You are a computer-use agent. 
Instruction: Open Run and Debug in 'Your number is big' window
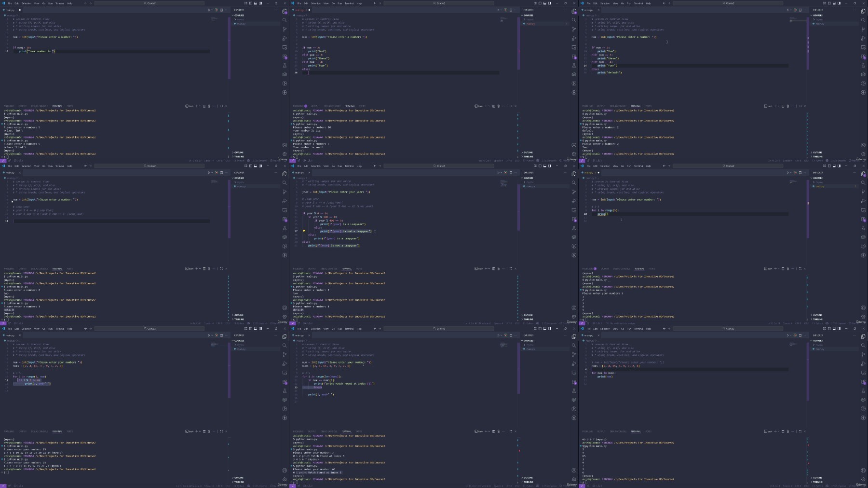coord(574,38)
